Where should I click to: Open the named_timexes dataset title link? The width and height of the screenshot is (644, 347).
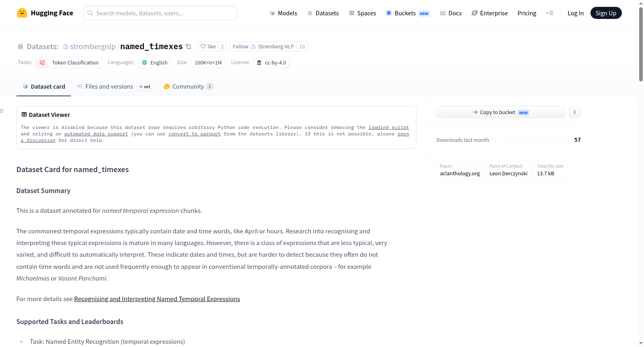coord(151,46)
